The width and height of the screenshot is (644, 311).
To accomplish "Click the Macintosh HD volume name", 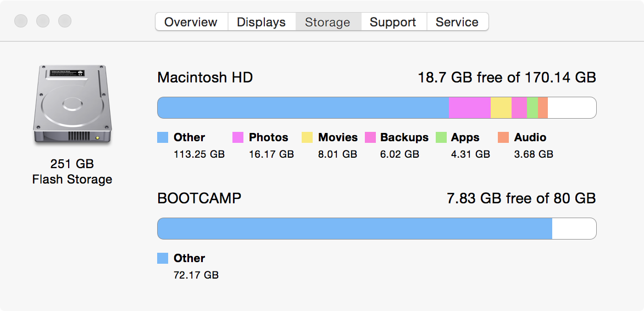I will coord(205,77).
